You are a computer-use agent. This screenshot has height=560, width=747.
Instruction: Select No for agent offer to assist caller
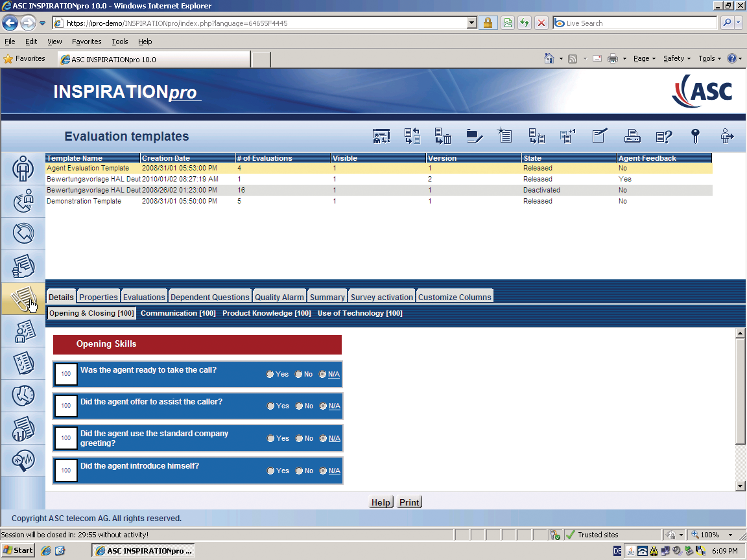coord(300,406)
